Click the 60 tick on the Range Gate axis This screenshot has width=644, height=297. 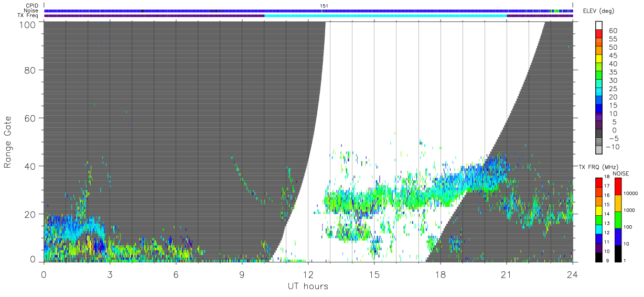point(29,118)
